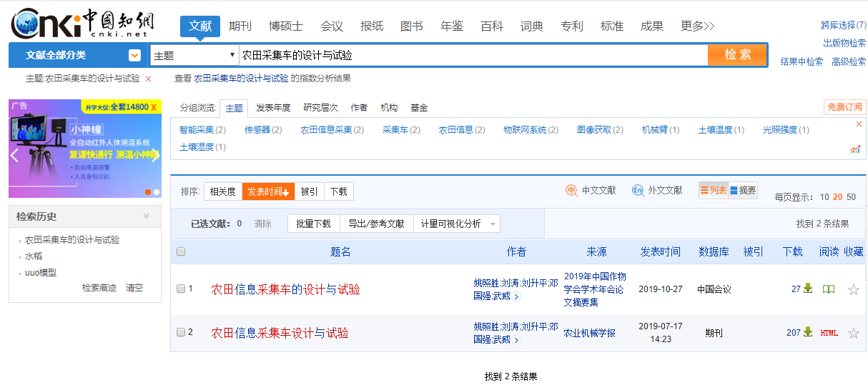
Task: Open source 农业机械学报
Action: (589, 333)
